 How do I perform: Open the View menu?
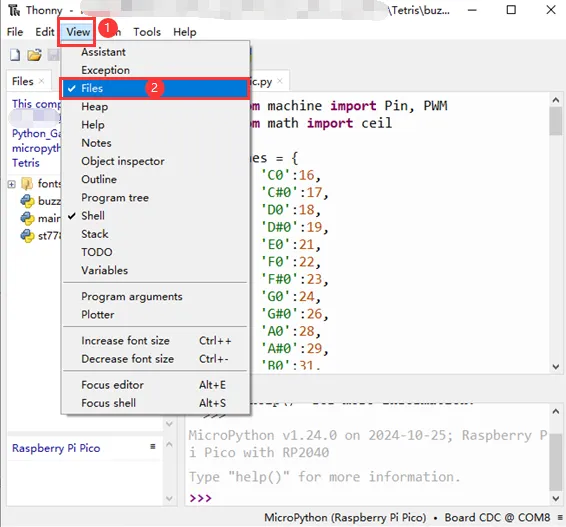pos(78,32)
